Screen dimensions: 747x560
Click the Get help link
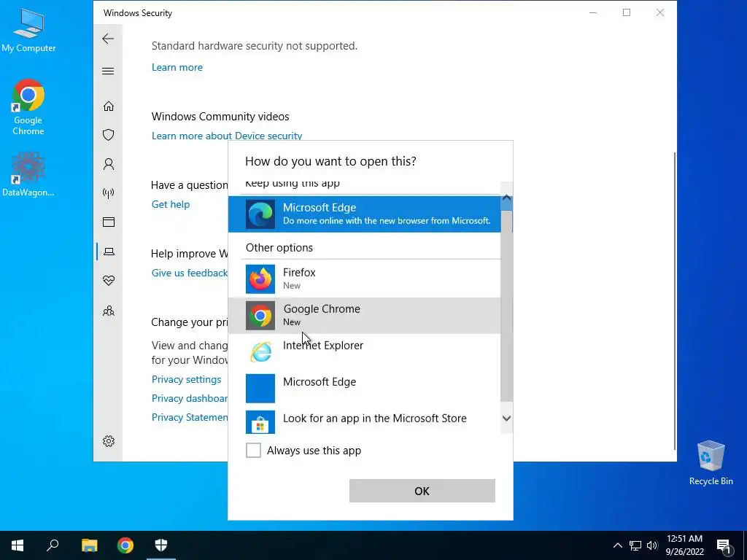(171, 204)
